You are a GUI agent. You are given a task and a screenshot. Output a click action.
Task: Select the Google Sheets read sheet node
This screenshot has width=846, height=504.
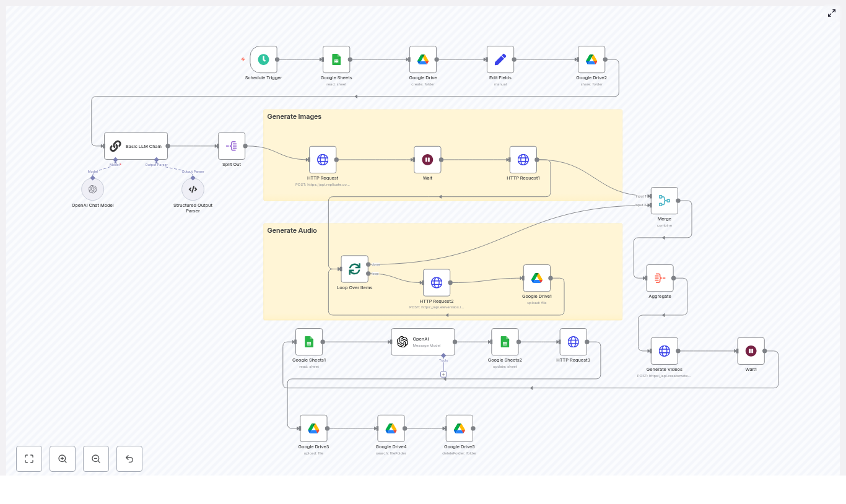pyautogui.click(x=336, y=59)
